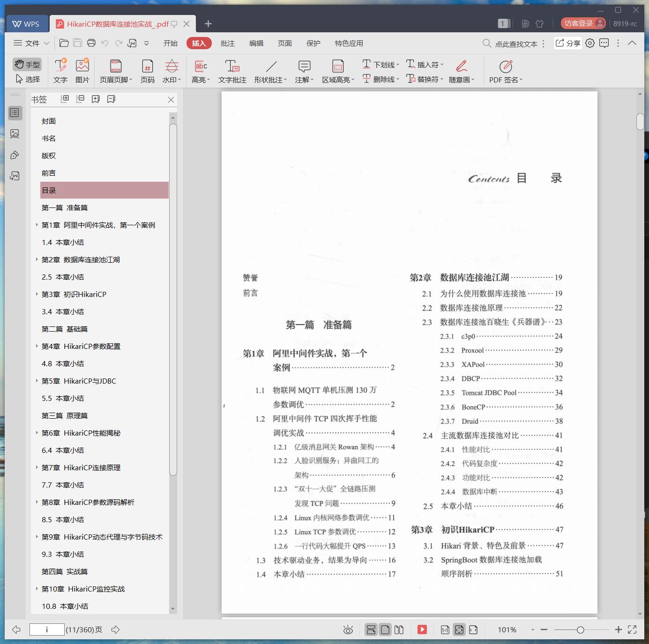Open the thumbnails panel sidebar icon
Image resolution: width=649 pixels, height=644 pixels.
[x=15, y=134]
